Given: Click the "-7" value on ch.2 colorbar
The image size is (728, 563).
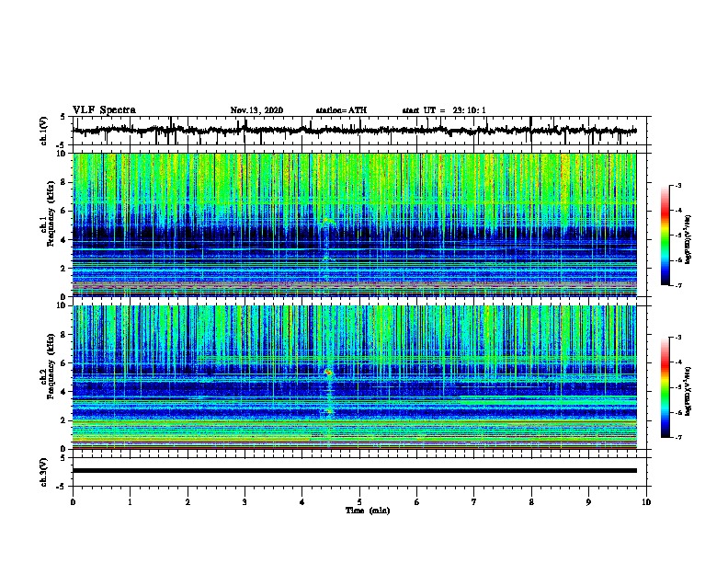Looking at the screenshot, I should [677, 438].
